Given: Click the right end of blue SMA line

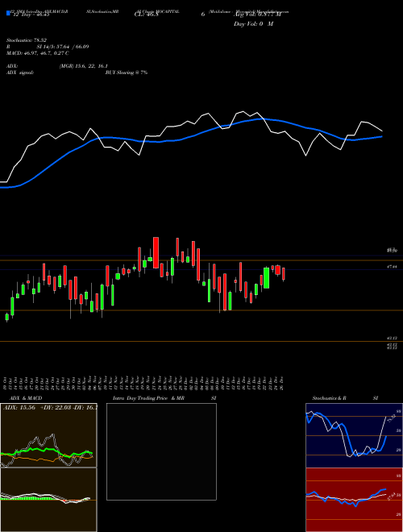Looking at the screenshot, I should (x=381, y=137).
